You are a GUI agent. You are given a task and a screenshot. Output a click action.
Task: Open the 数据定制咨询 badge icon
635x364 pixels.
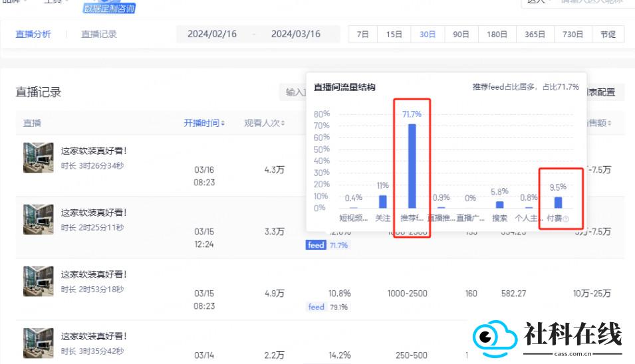(x=109, y=7)
